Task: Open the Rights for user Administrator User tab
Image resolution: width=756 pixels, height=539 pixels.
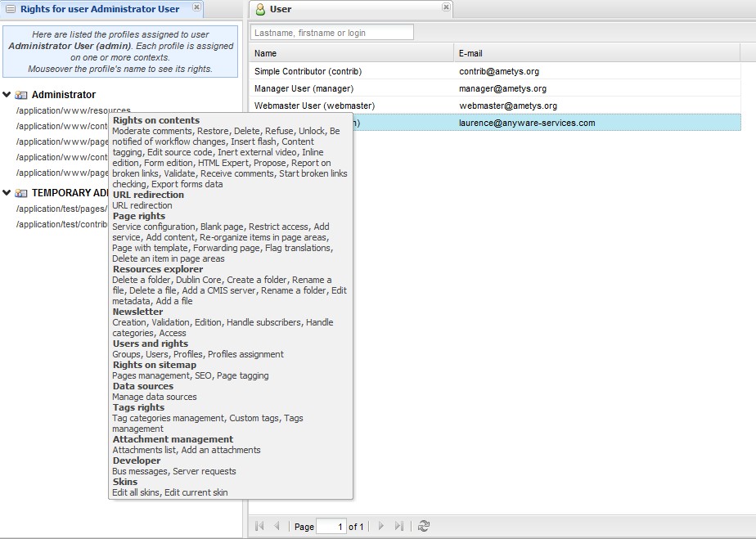Action: (x=99, y=9)
